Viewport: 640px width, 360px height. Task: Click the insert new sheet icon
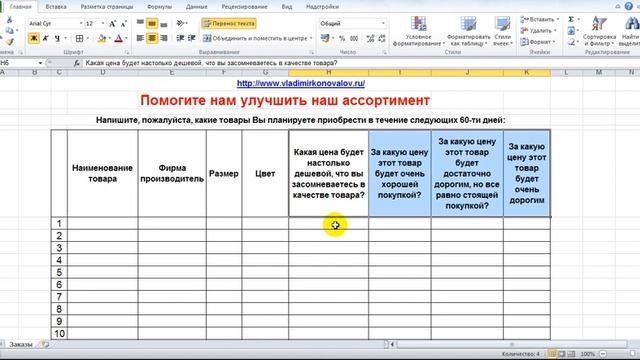pyautogui.click(x=45, y=344)
